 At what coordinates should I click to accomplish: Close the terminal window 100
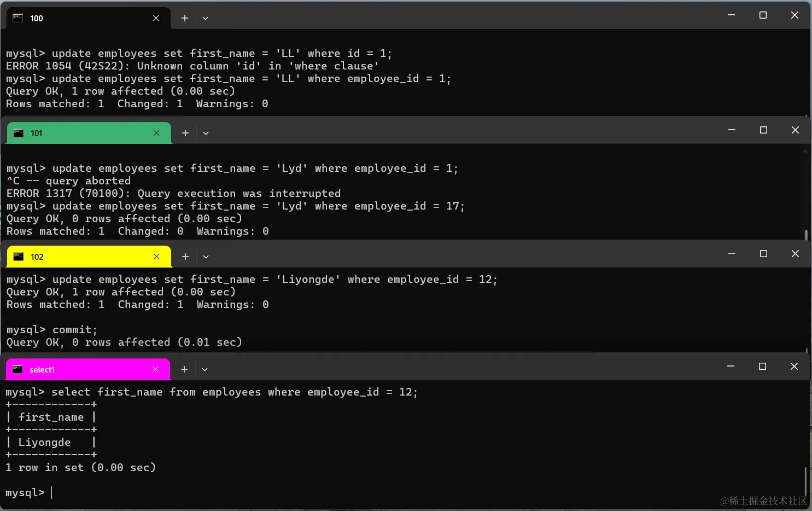[x=795, y=15]
